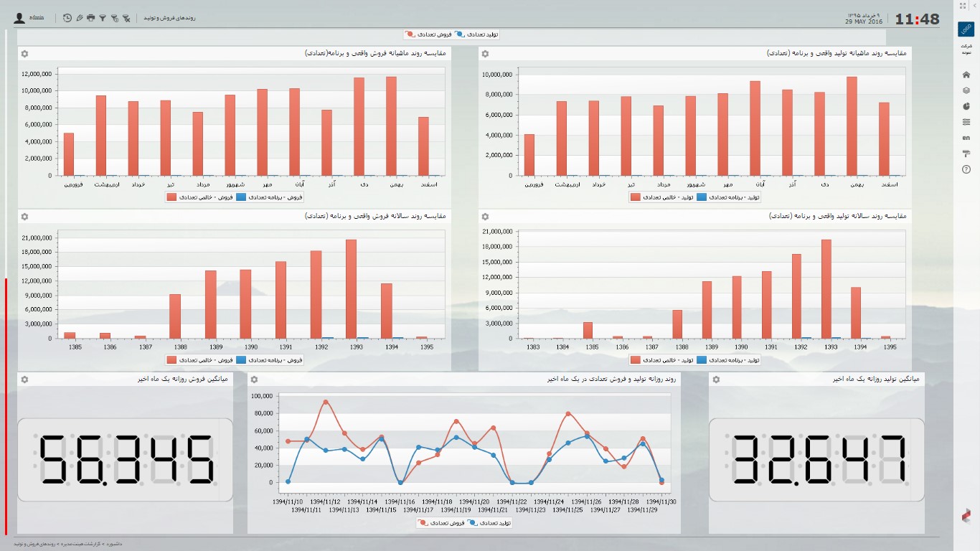Click the 1394/11/30 date axis label
The width and height of the screenshot is (980, 551).
click(661, 501)
